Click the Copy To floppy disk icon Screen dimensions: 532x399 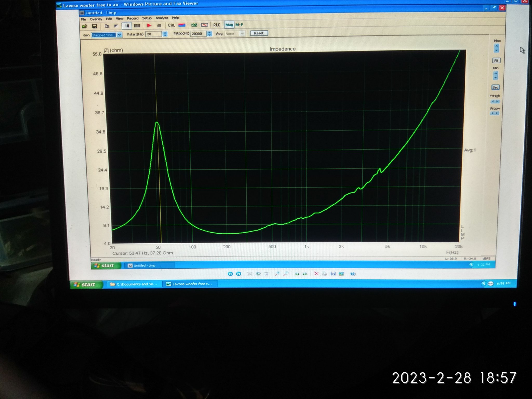click(x=333, y=274)
